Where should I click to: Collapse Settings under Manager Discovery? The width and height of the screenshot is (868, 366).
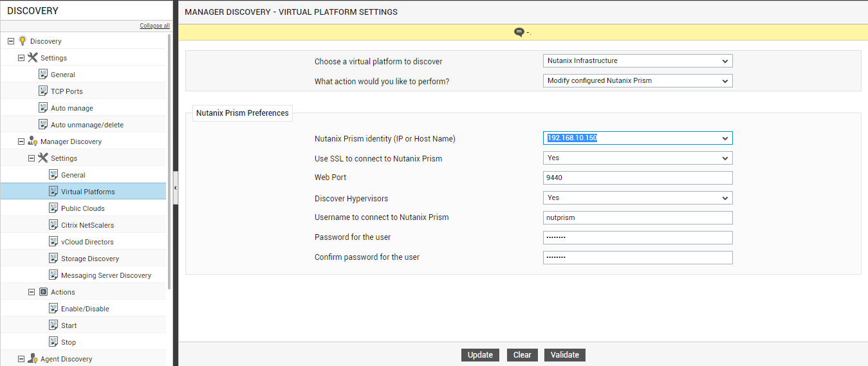point(31,158)
